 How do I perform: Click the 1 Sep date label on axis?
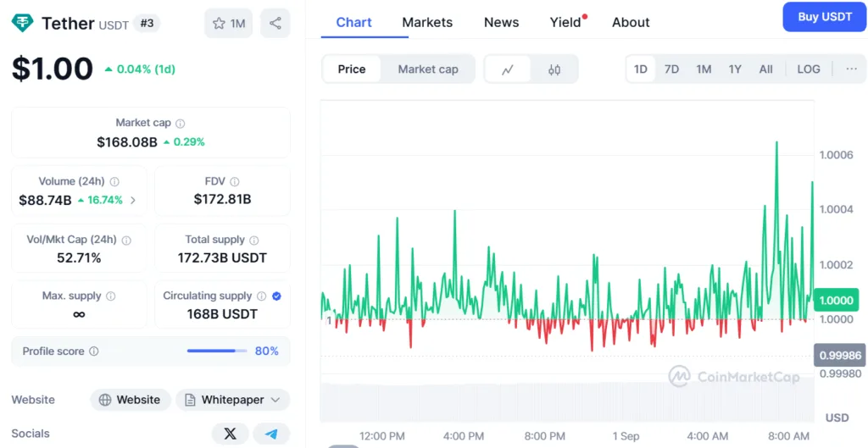click(626, 436)
